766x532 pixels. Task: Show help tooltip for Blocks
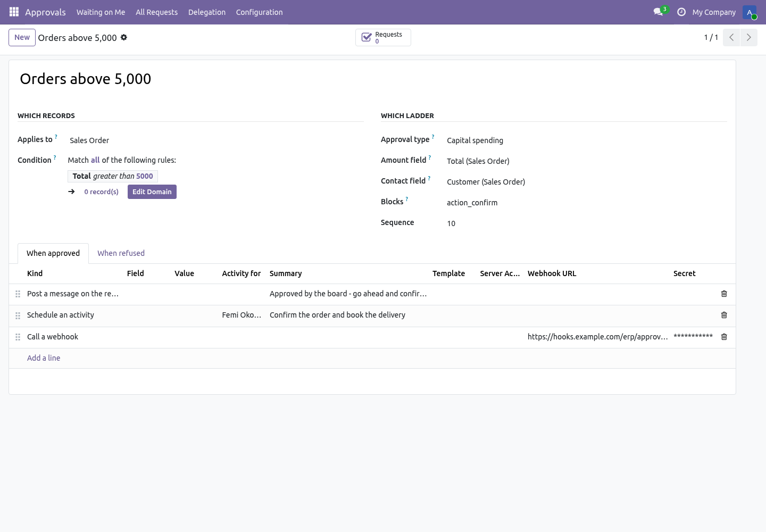[x=407, y=199]
